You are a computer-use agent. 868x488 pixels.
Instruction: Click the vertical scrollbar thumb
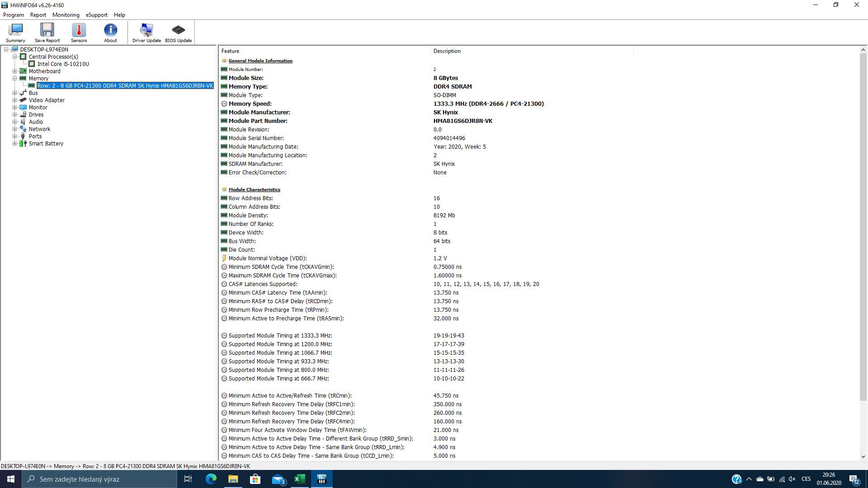[863, 227]
